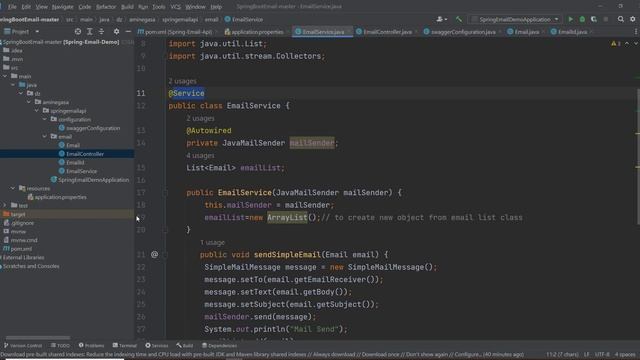Go to previous highlighted error arrow

pyautogui.click(x=627, y=43)
